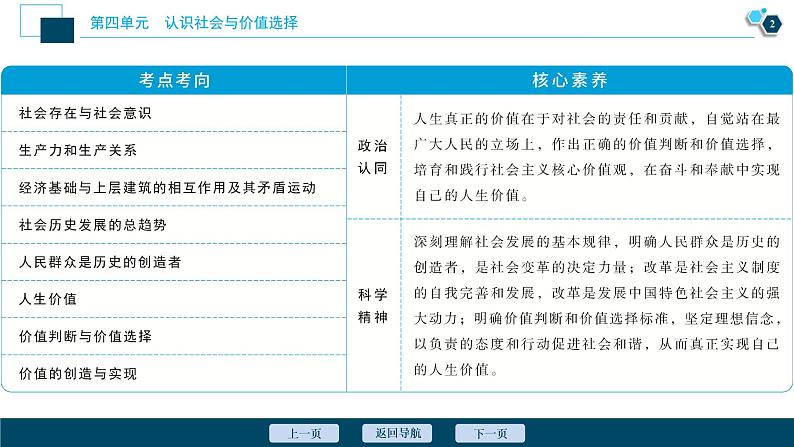Select the 核心素养 column header
794x447 pixels.
[x=570, y=80]
